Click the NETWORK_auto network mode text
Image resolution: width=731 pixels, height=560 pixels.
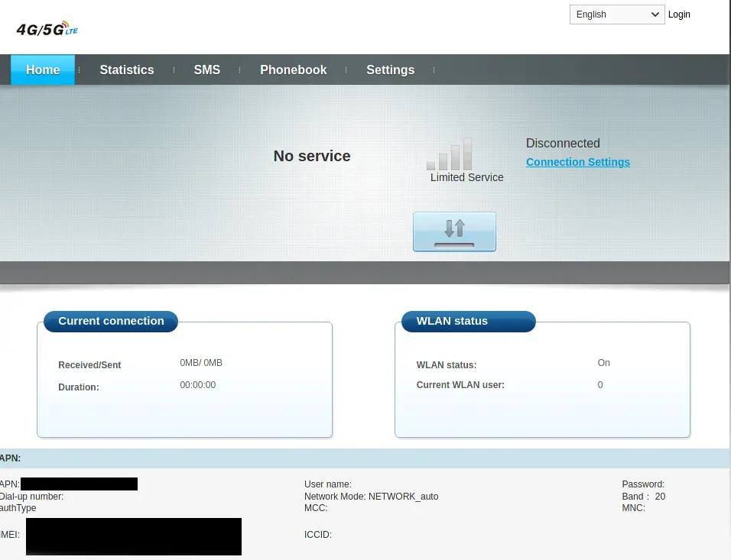click(403, 497)
